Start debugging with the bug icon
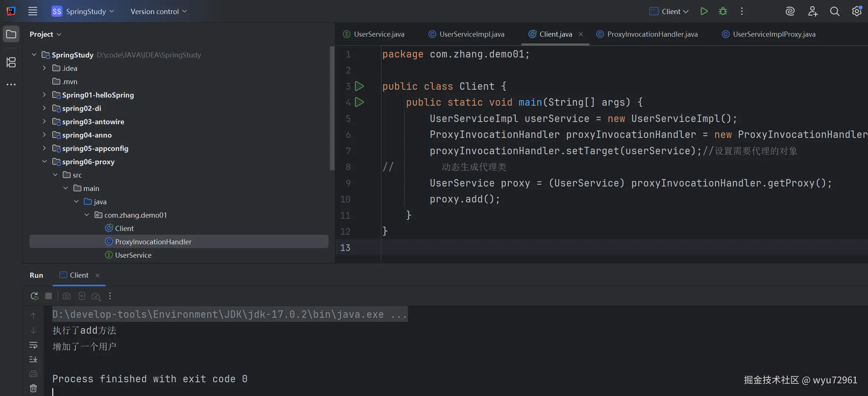 [723, 11]
